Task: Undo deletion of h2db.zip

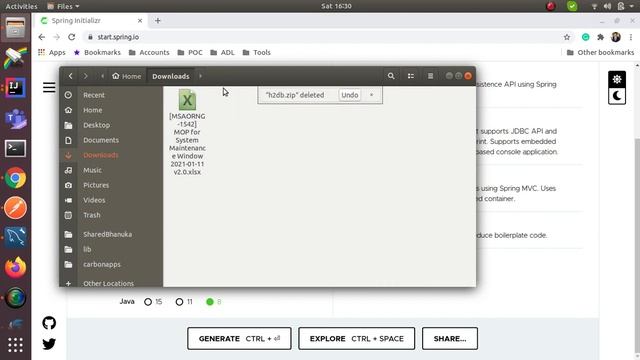Action: [x=350, y=95]
